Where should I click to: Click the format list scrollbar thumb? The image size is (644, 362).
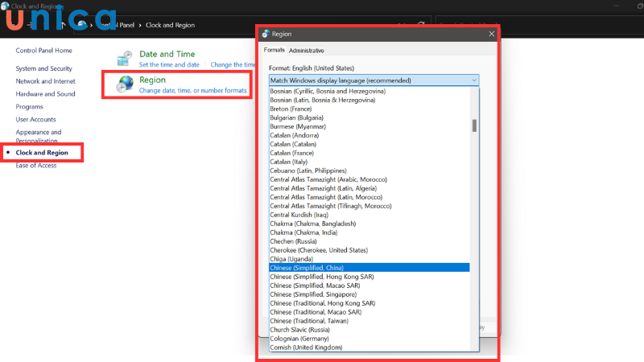click(474, 125)
